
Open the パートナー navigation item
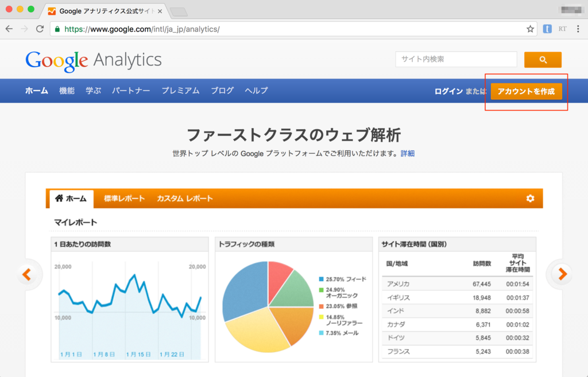click(131, 91)
